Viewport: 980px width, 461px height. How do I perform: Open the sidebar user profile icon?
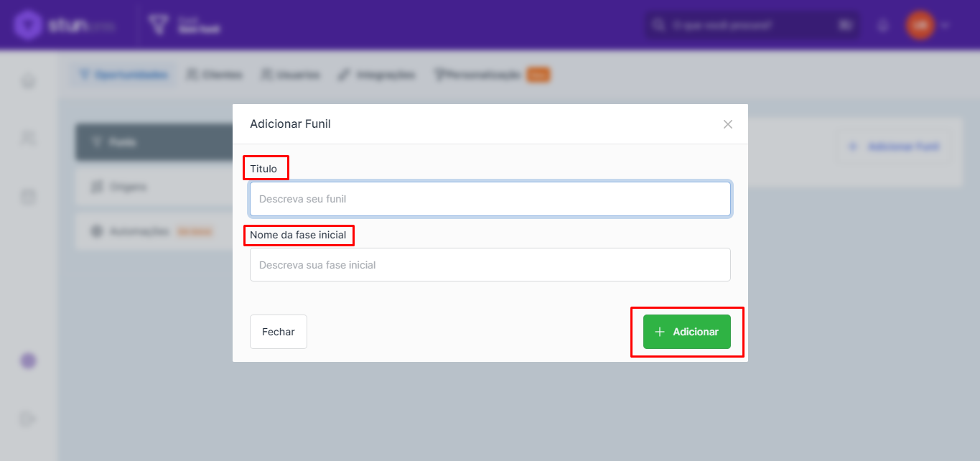click(28, 138)
